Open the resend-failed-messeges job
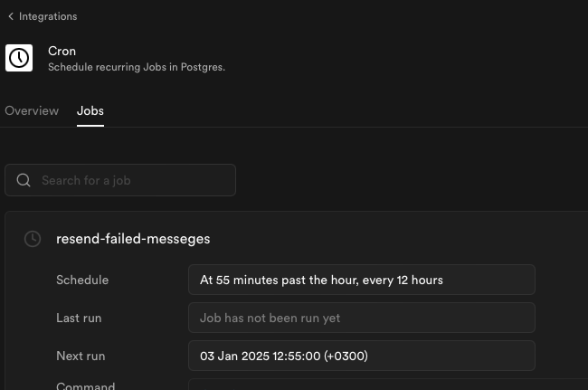This screenshot has height=390, width=588. 133,239
